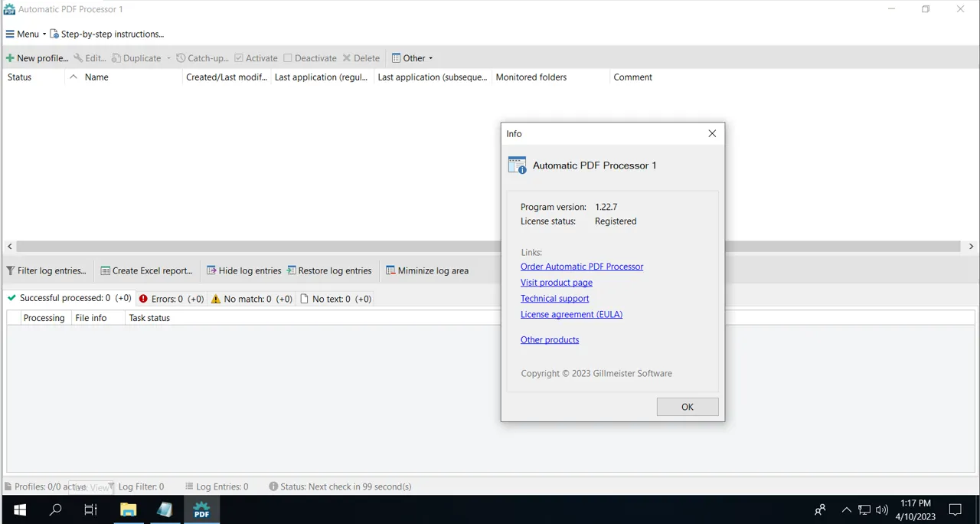Viewport: 980px width, 524px height.
Task: Open the notification center icon
Action: point(955,509)
